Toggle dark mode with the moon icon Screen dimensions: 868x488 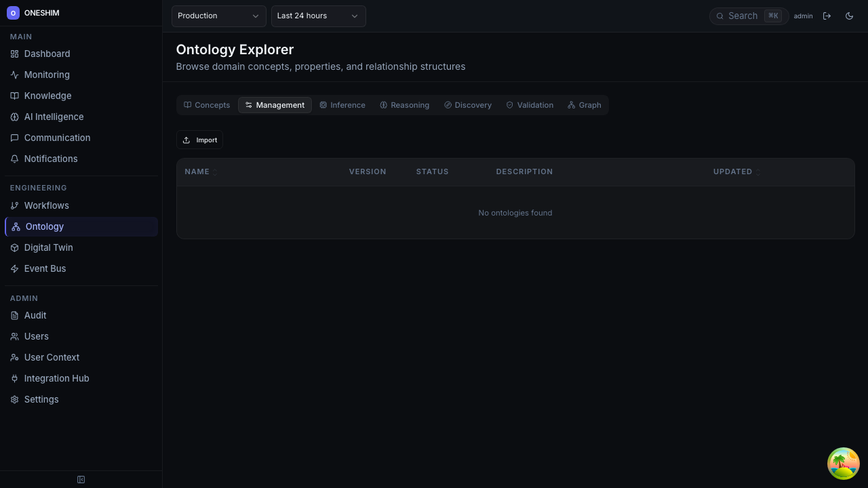tap(849, 16)
